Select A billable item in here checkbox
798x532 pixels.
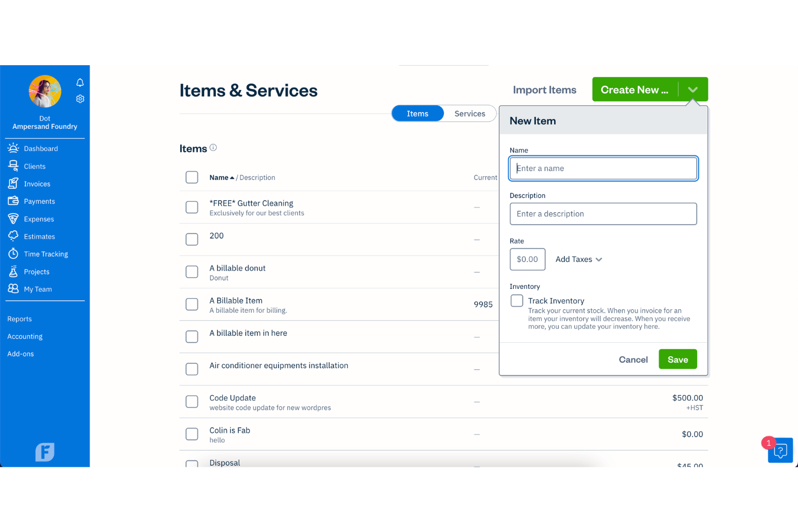click(192, 337)
